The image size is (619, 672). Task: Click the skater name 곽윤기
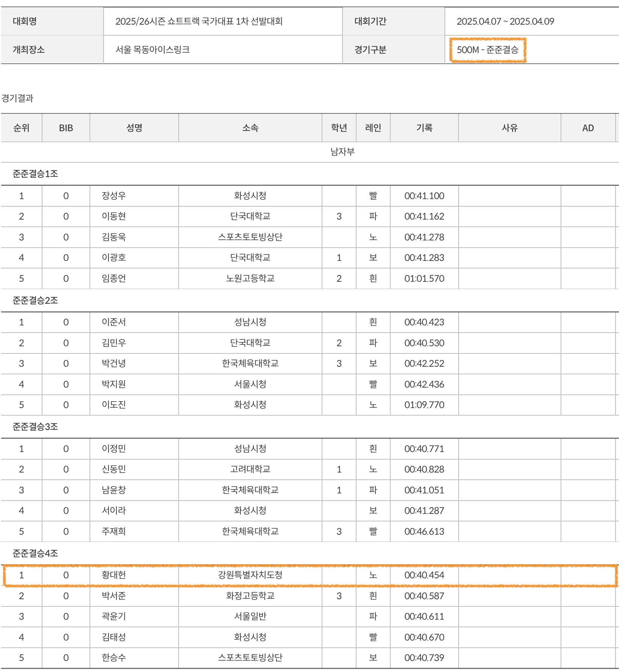(114, 616)
